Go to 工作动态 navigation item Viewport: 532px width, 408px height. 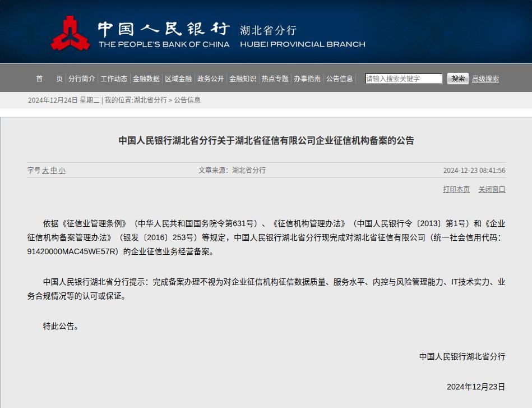coord(114,79)
